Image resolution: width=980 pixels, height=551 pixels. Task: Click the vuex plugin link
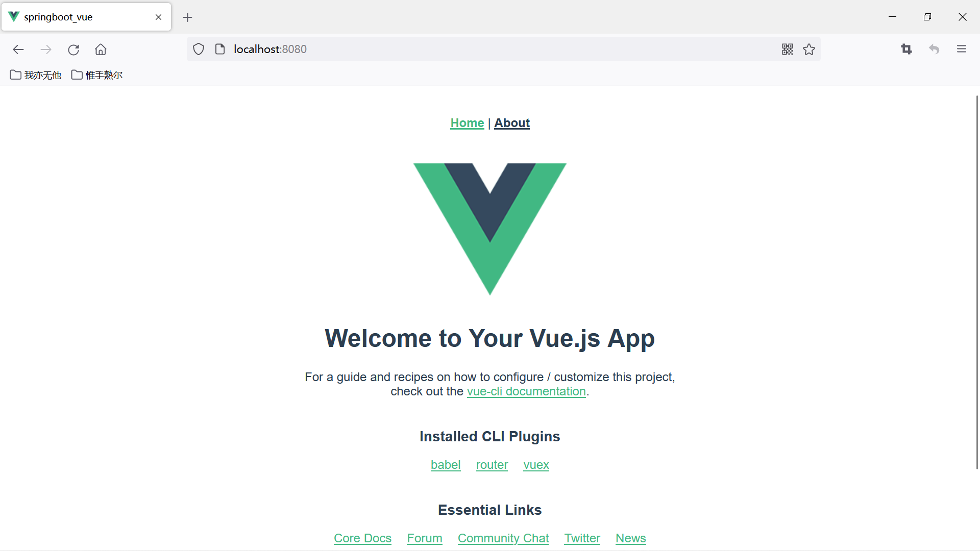tap(536, 464)
